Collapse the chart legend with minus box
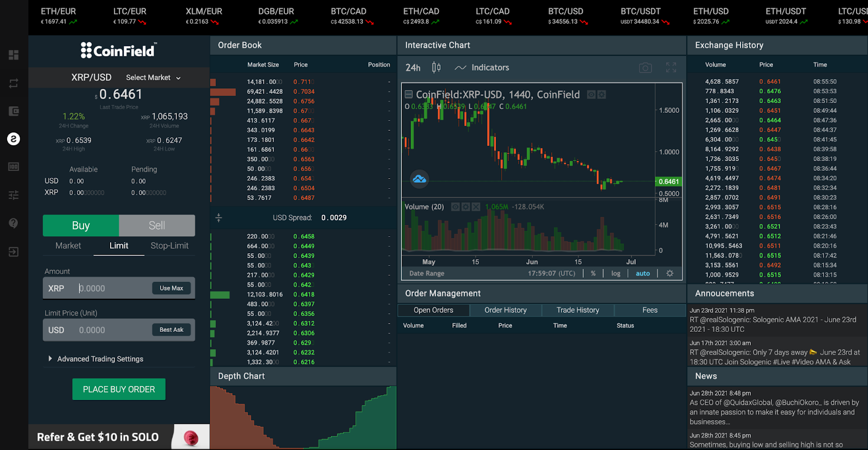 coord(409,94)
